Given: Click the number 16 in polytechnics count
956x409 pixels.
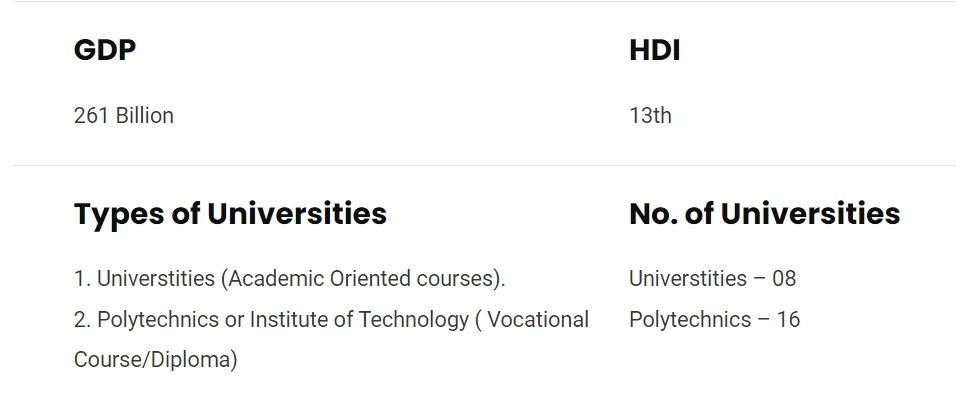Looking at the screenshot, I should [788, 320].
